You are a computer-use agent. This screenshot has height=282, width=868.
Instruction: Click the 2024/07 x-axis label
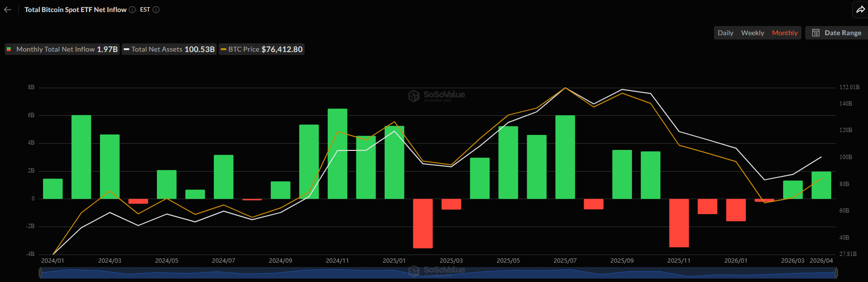tap(224, 261)
